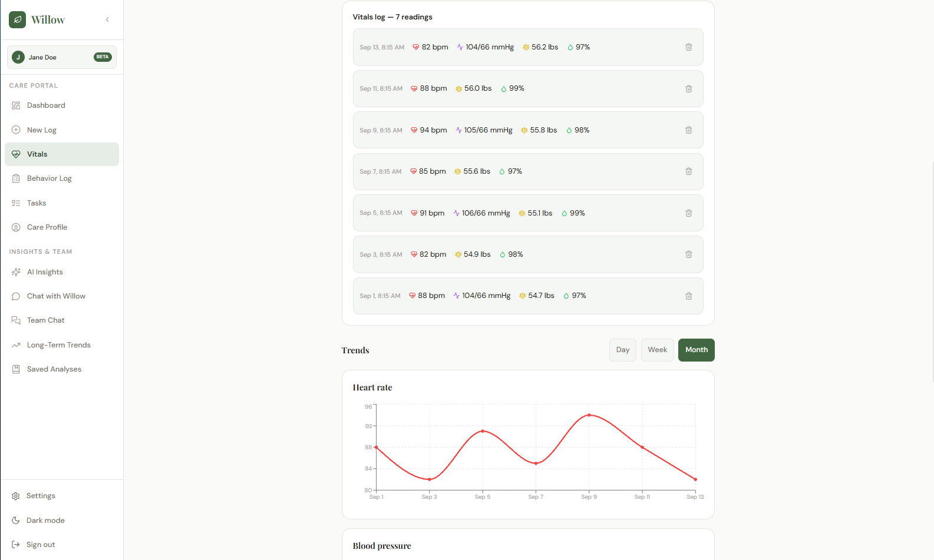Delete the Sep 5 vitals reading
The image size is (934, 560).
click(x=688, y=213)
